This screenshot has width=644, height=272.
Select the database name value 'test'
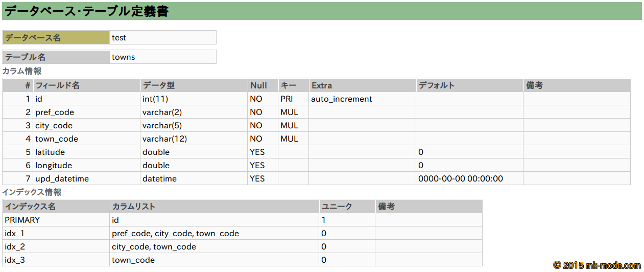pos(119,38)
